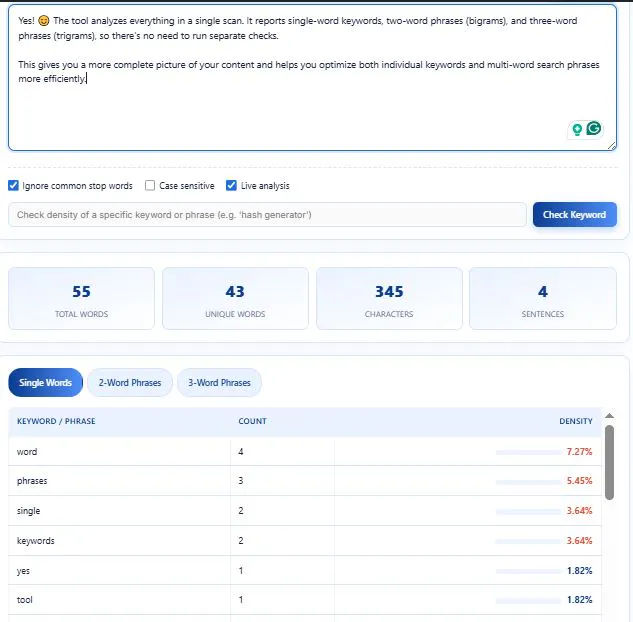
Task: Click inside the content text area
Action: (x=312, y=77)
